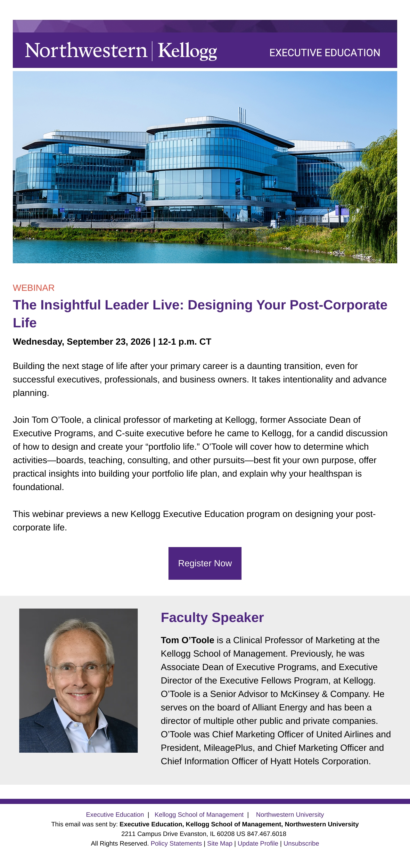Screen dimensions: 410x868
Task: Select the Insightful Leader Live webinar title
Action: click(200, 314)
